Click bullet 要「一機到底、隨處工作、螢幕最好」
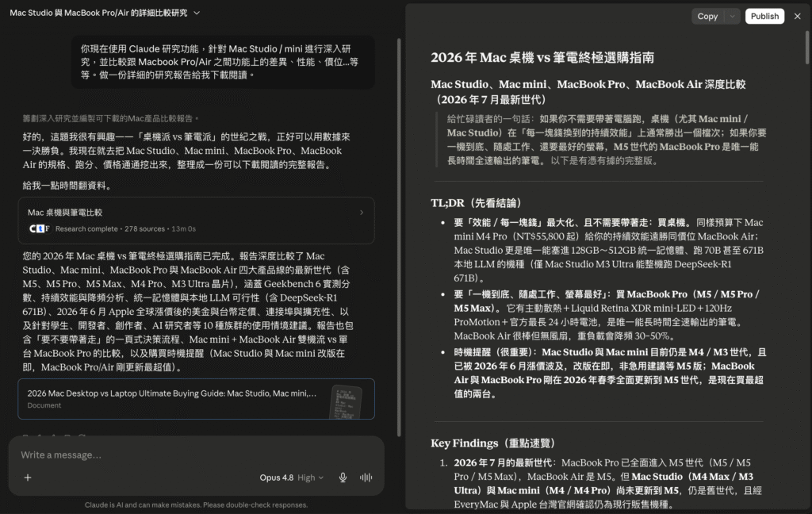Viewport: 812px width, 514px height. point(607,315)
